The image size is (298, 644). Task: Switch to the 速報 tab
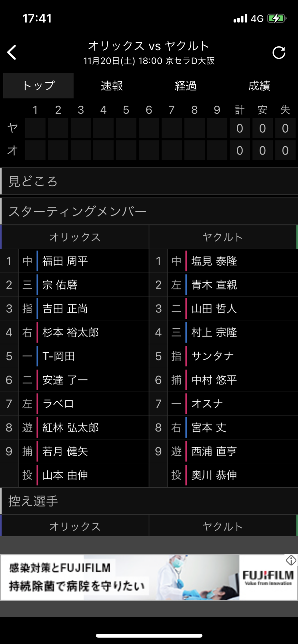tap(112, 86)
